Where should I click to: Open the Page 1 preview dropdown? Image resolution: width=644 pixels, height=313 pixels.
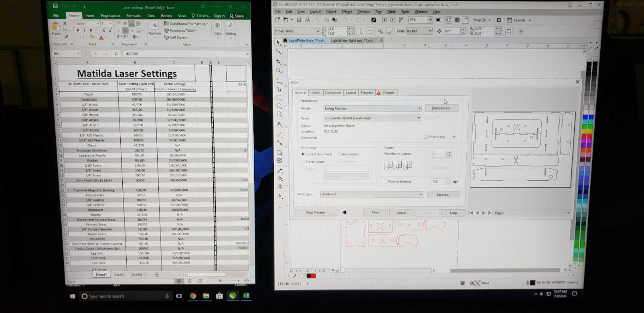(532, 213)
